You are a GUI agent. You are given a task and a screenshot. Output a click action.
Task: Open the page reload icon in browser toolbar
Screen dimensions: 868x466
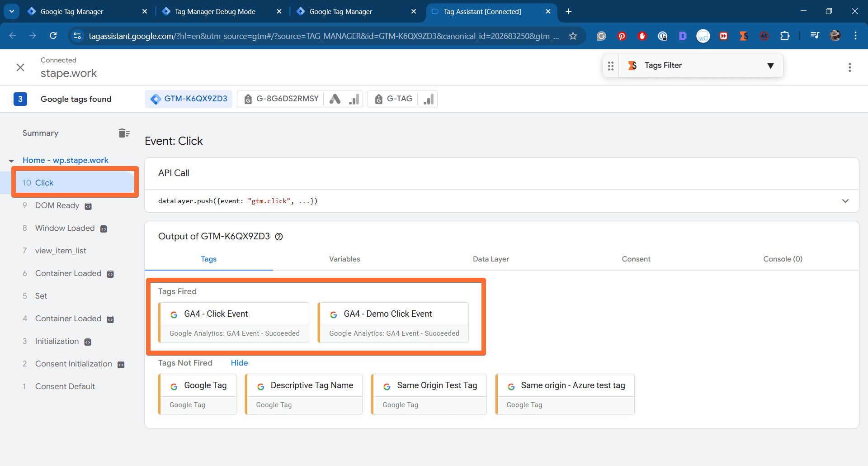[53, 36]
